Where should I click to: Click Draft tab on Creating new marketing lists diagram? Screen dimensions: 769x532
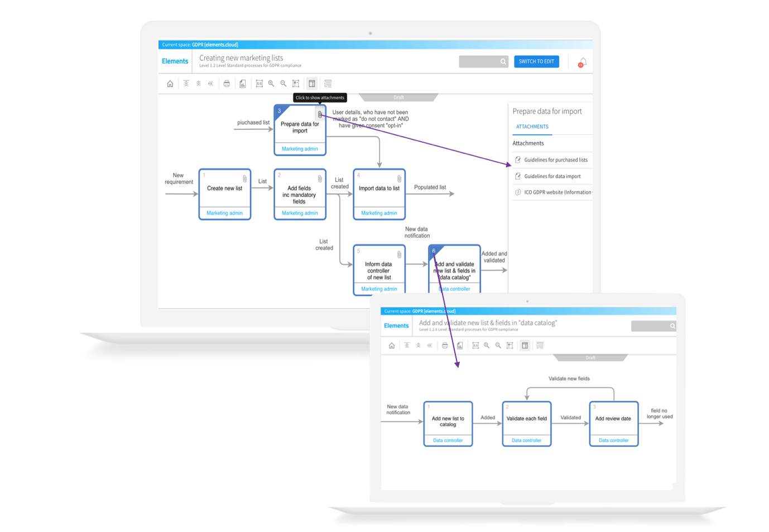[x=398, y=98]
